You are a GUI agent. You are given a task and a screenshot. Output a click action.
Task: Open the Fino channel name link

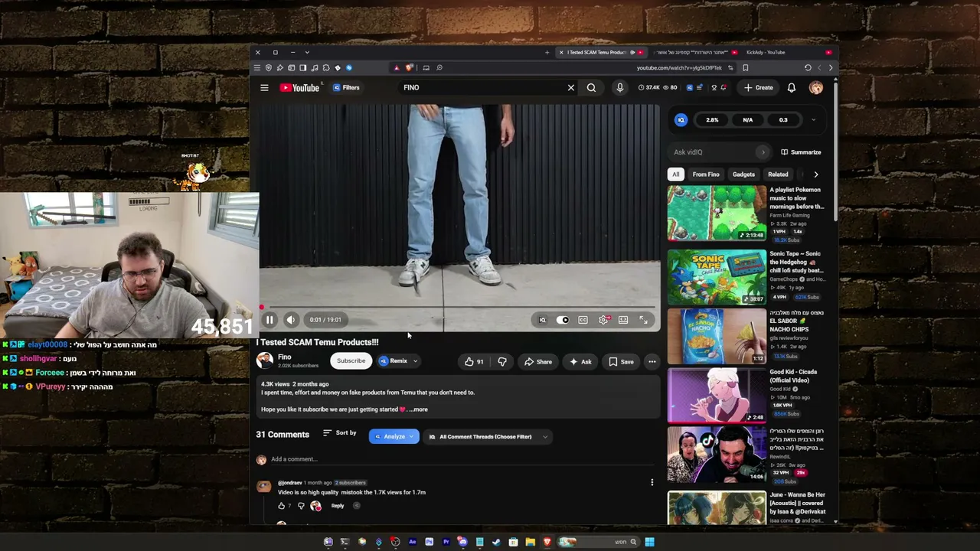click(284, 357)
